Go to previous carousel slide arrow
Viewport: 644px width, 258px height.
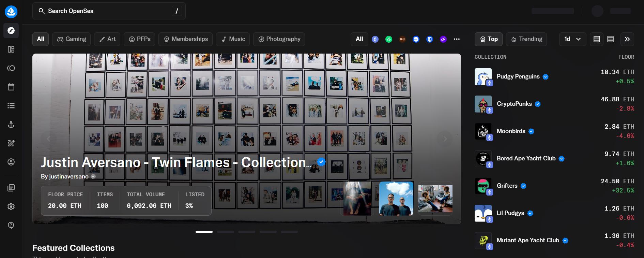coord(48,139)
